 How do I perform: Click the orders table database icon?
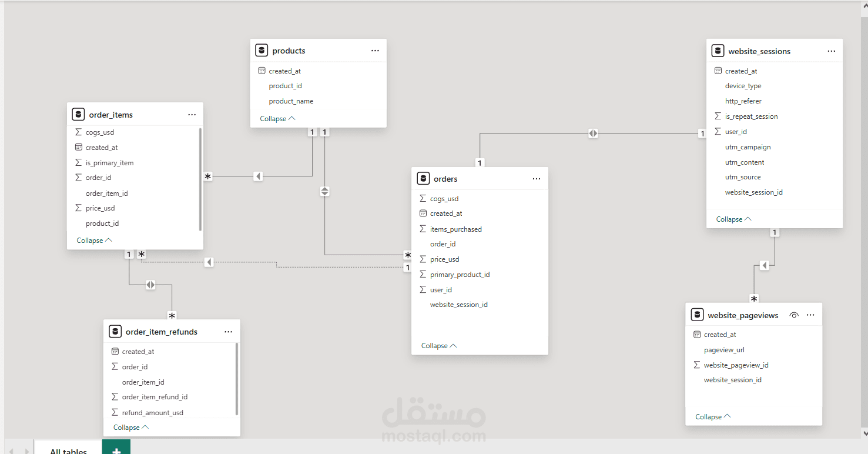coord(423,179)
